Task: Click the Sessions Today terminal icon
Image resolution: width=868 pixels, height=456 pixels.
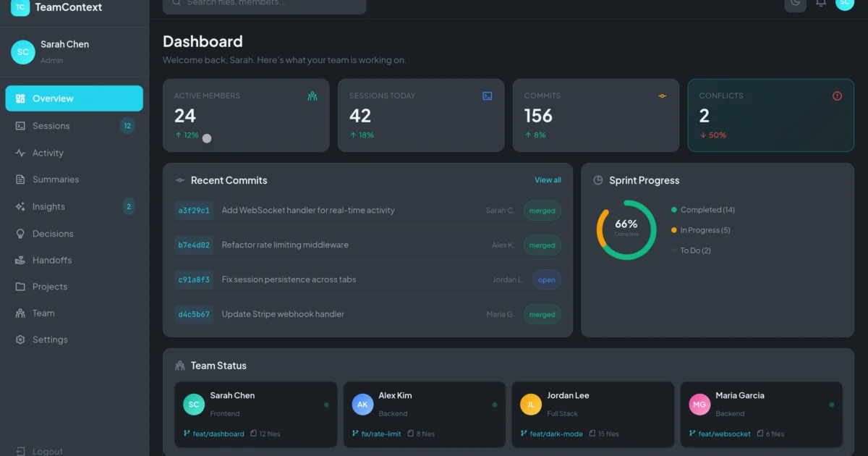Action: coord(488,96)
